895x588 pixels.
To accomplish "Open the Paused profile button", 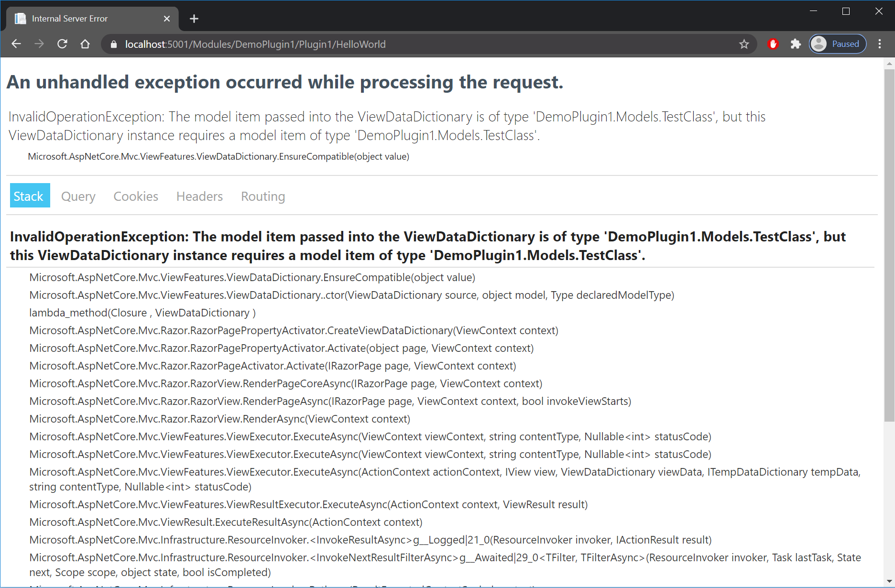I will point(838,44).
